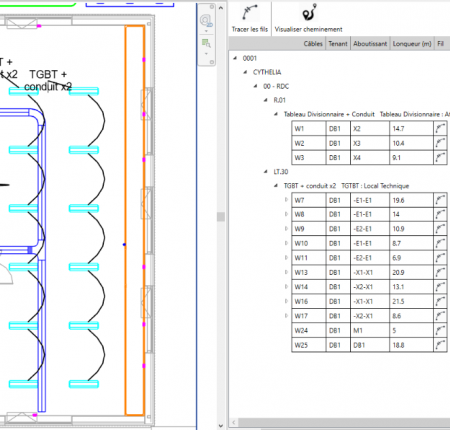Collapse the CYTHELIA tree node
Image resolution: width=450 pixels, height=430 pixels.
pos(245,72)
